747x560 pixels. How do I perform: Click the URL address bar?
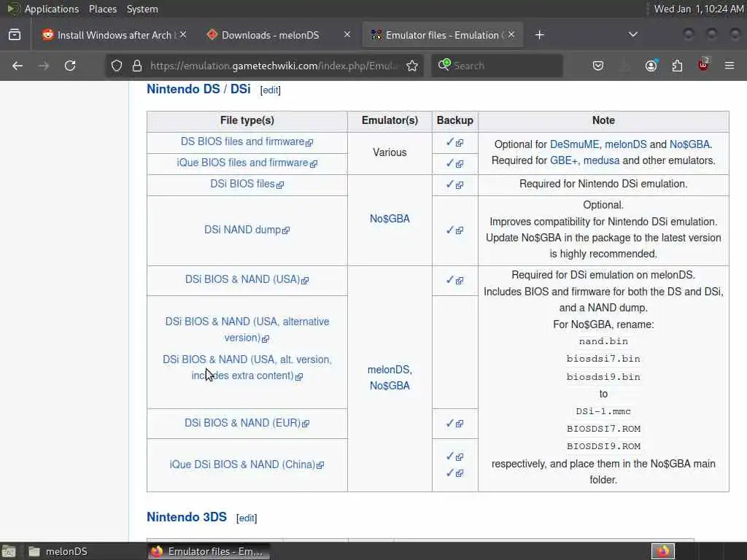pos(274,66)
